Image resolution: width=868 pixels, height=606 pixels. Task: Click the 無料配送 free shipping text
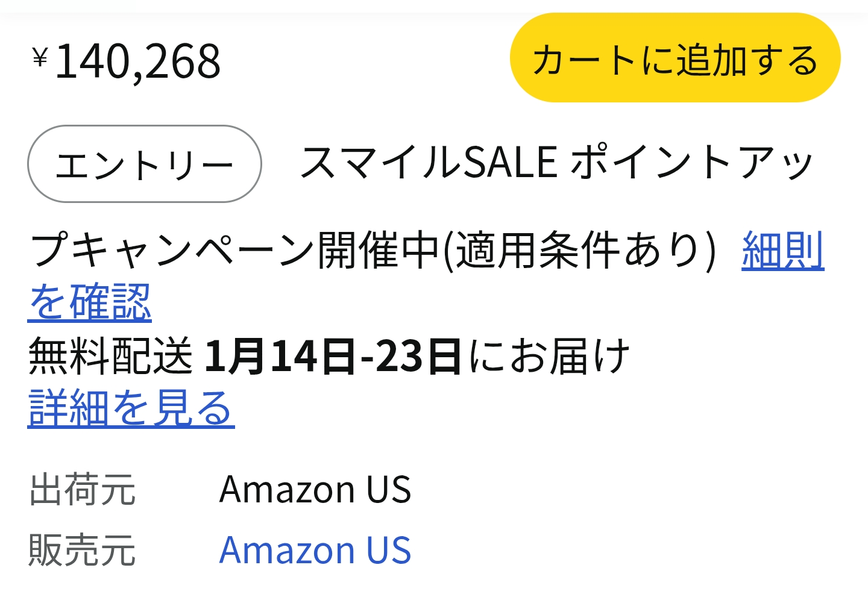pos(110,356)
